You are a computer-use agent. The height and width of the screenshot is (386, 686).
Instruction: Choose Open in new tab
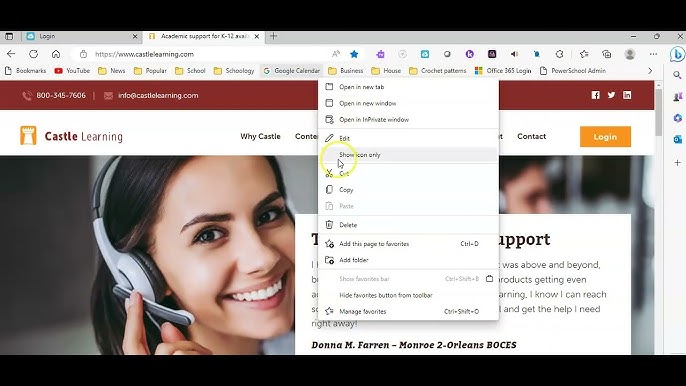[x=408, y=87]
